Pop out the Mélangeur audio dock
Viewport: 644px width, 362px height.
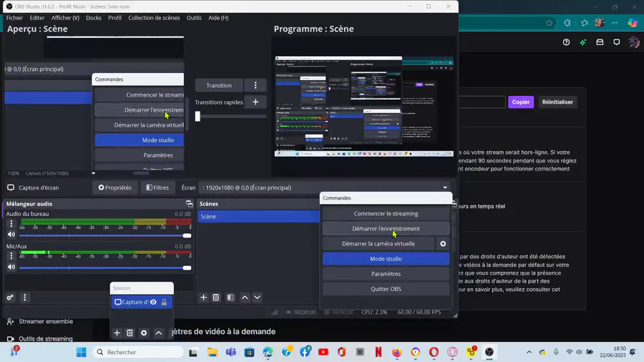click(x=189, y=204)
